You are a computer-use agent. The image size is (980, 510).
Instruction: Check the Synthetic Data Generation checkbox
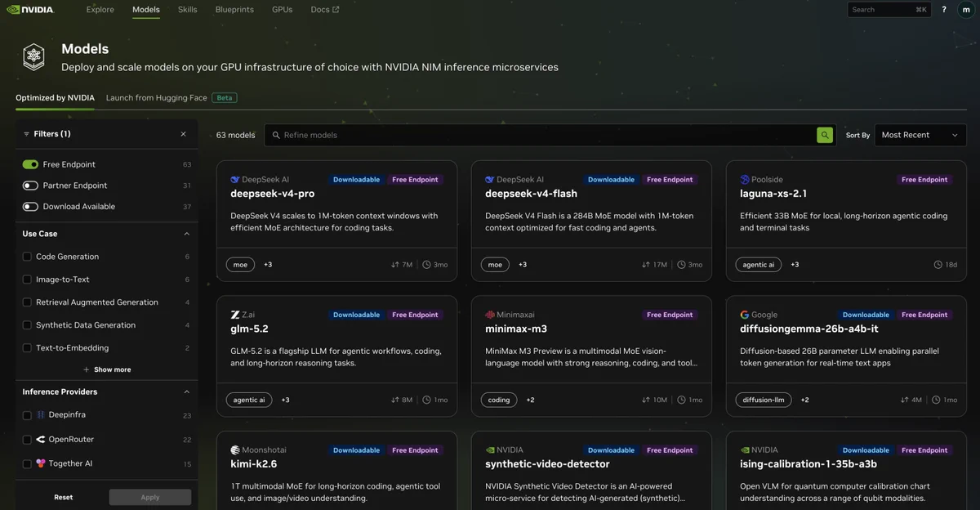[x=28, y=325]
